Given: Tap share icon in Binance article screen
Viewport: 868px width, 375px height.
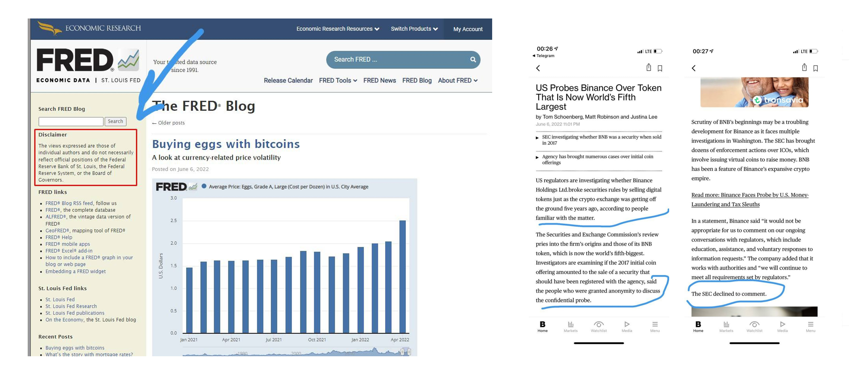Looking at the screenshot, I should [x=649, y=68].
